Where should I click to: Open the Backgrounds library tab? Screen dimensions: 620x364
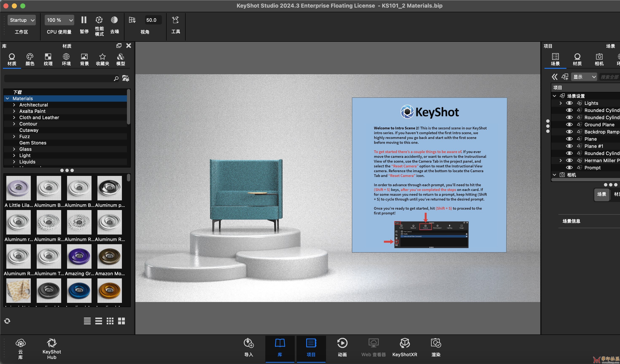click(x=84, y=59)
